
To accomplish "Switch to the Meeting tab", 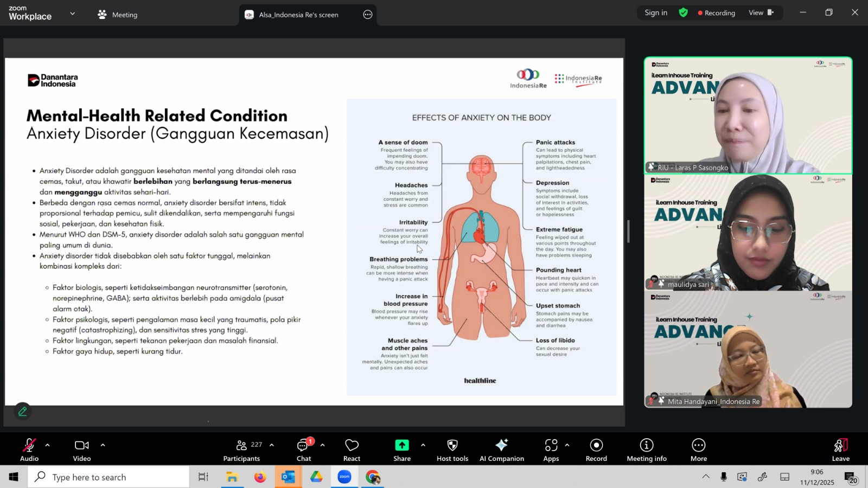I will click(x=118, y=15).
